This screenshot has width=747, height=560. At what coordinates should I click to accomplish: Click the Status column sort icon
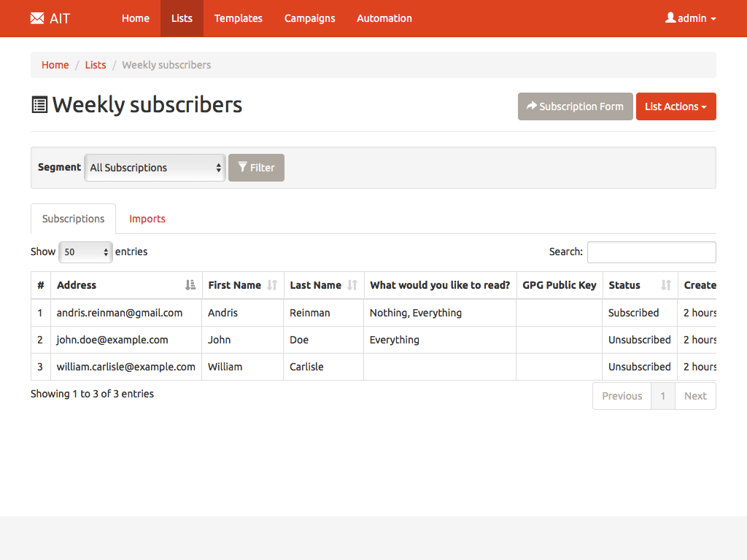(x=665, y=285)
